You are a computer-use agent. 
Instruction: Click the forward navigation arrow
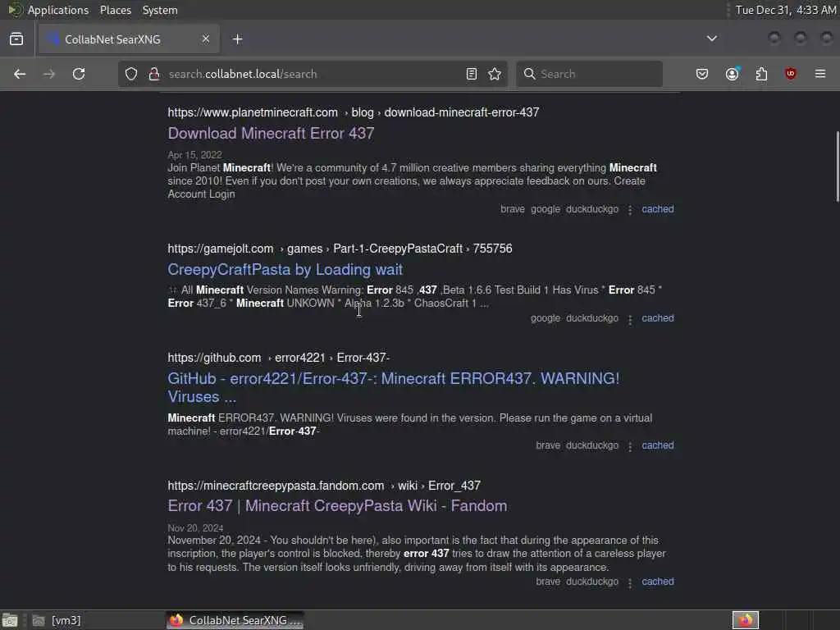[48, 74]
